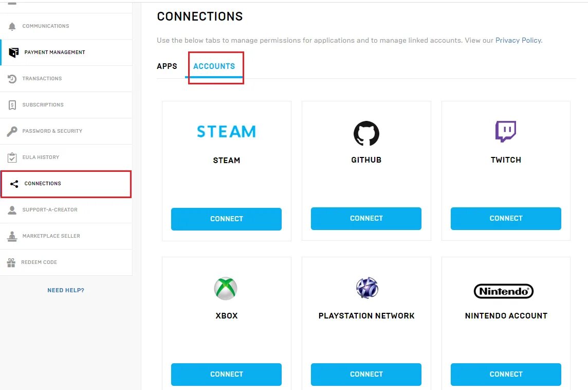Click the NINTENDO ACCOUNT card title

point(506,316)
